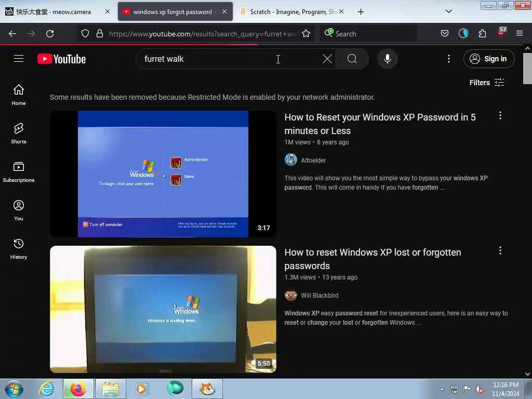Viewport: 532px width, 399px height.
Task: Open the Will Blackbird channel name link
Action: (320, 295)
